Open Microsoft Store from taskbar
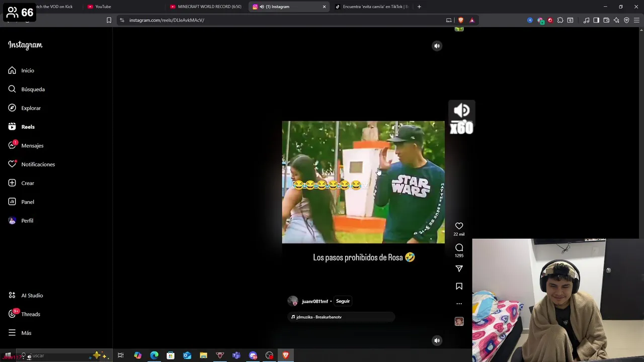This screenshot has width=644, height=362. tap(171, 355)
